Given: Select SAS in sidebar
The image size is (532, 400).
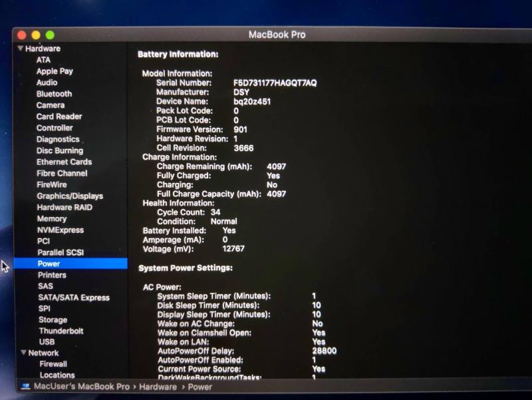Looking at the screenshot, I should tap(45, 286).
